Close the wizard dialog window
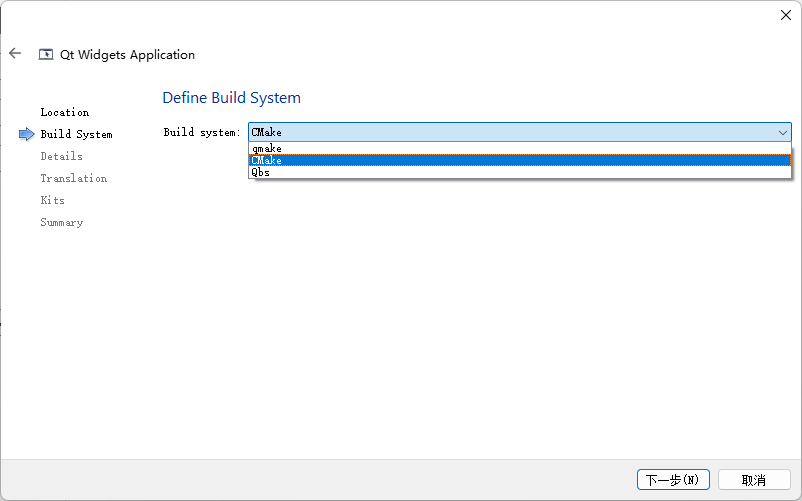 (785, 15)
